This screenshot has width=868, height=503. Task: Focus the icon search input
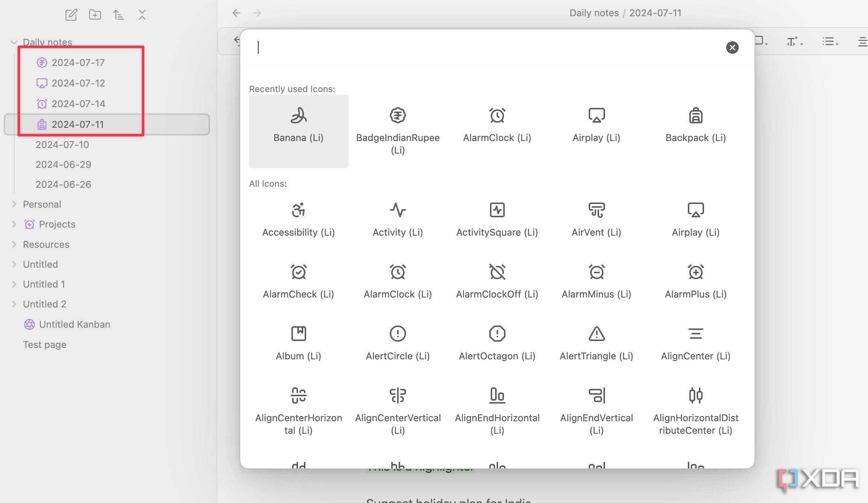click(x=486, y=48)
